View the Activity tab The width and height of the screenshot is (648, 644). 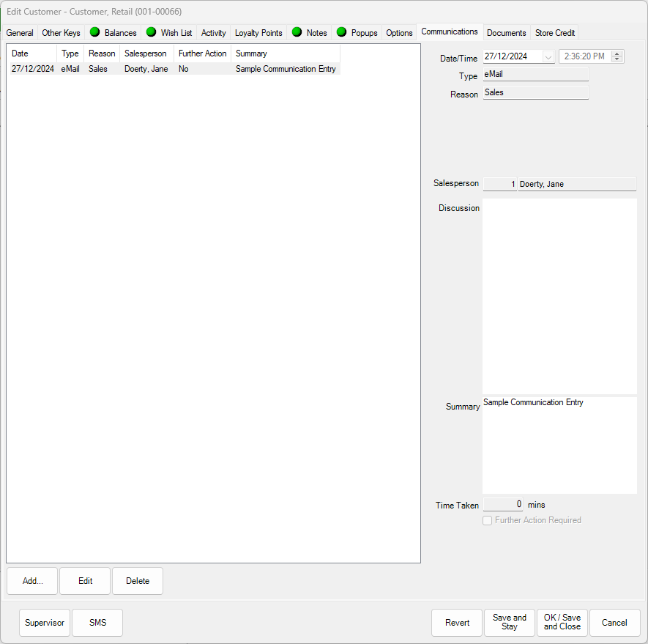coord(213,32)
